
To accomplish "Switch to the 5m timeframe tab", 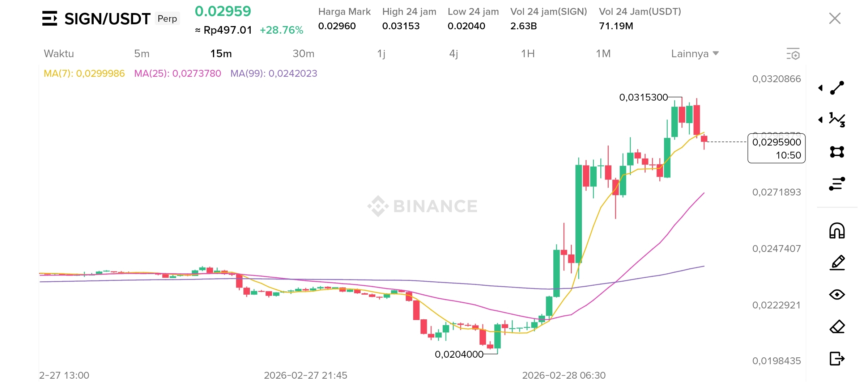I will pos(141,54).
